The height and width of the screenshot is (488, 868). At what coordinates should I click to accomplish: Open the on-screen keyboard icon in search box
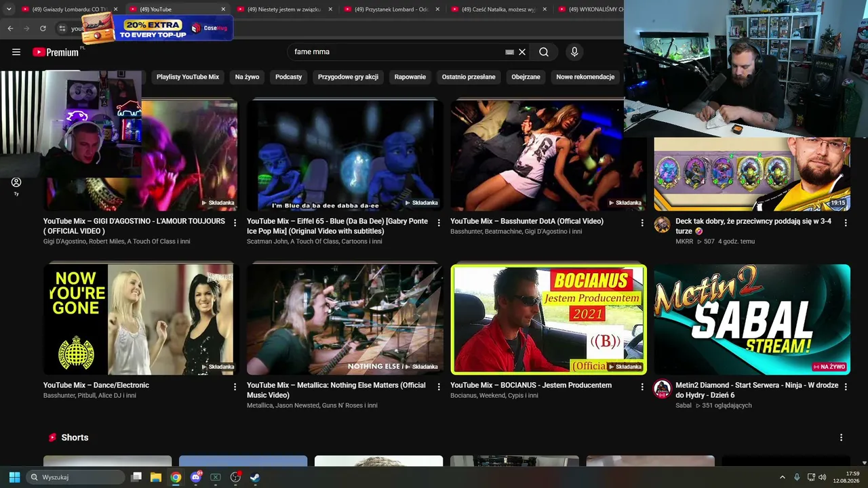509,52
